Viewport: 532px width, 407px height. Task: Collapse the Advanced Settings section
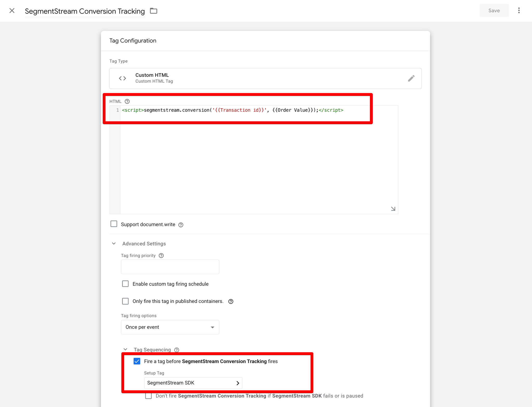(114, 243)
